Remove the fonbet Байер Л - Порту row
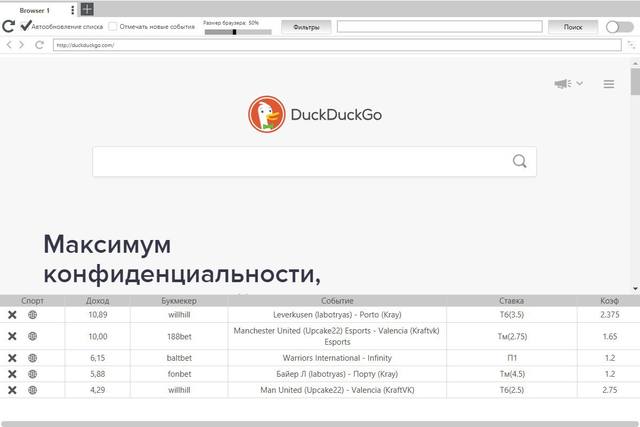 click(12, 374)
